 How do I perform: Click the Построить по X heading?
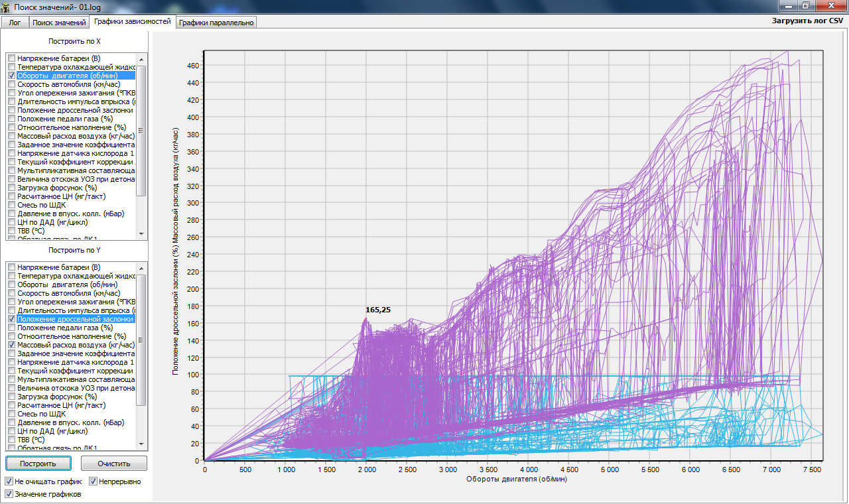[74, 41]
